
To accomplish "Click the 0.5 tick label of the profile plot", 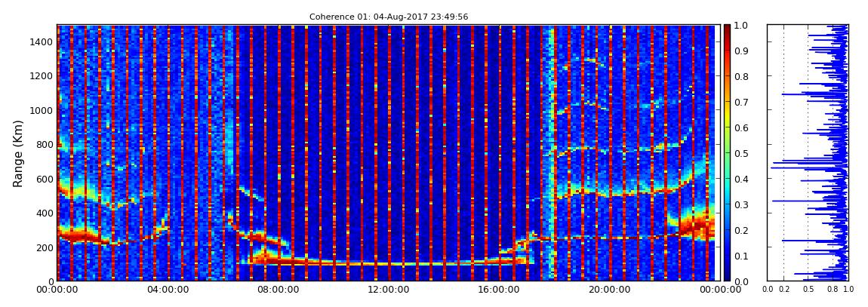I will click(808, 290).
